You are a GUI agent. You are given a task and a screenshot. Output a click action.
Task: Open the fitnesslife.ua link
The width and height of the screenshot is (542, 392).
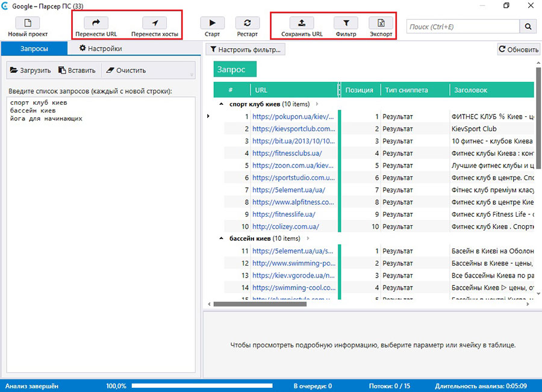click(x=284, y=214)
